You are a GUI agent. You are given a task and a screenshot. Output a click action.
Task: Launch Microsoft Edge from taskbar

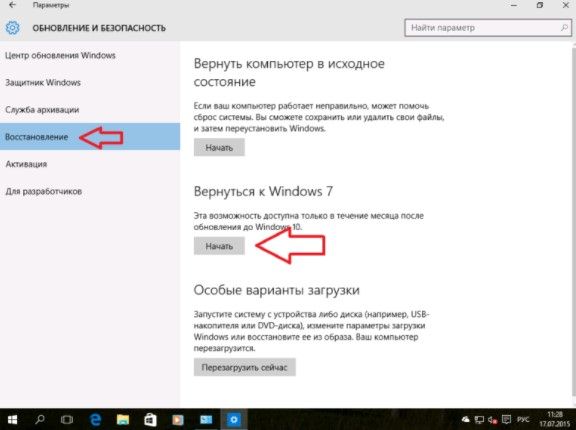pyautogui.click(x=95, y=419)
